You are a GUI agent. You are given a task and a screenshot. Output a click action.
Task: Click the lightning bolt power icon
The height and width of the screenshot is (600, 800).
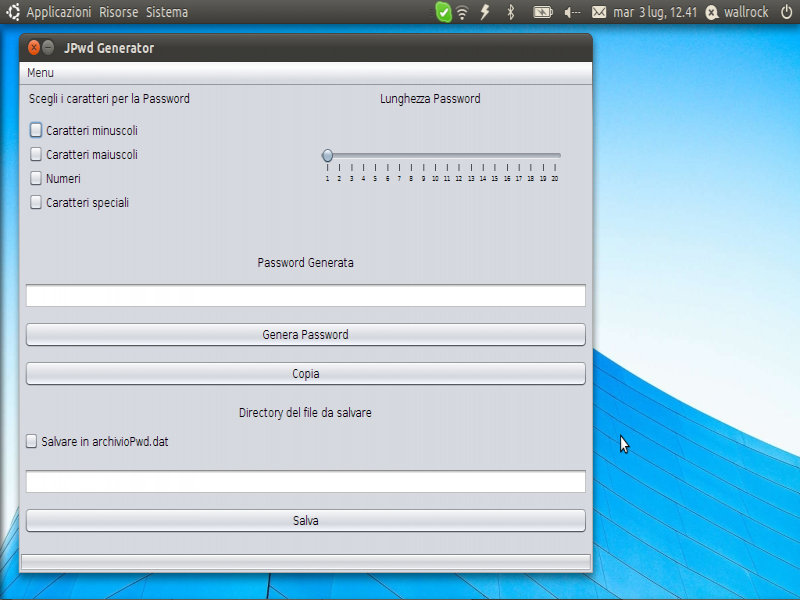pos(485,12)
